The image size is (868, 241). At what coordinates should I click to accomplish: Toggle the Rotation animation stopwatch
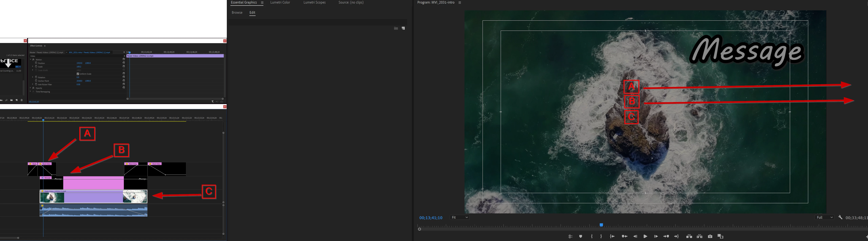(36, 77)
